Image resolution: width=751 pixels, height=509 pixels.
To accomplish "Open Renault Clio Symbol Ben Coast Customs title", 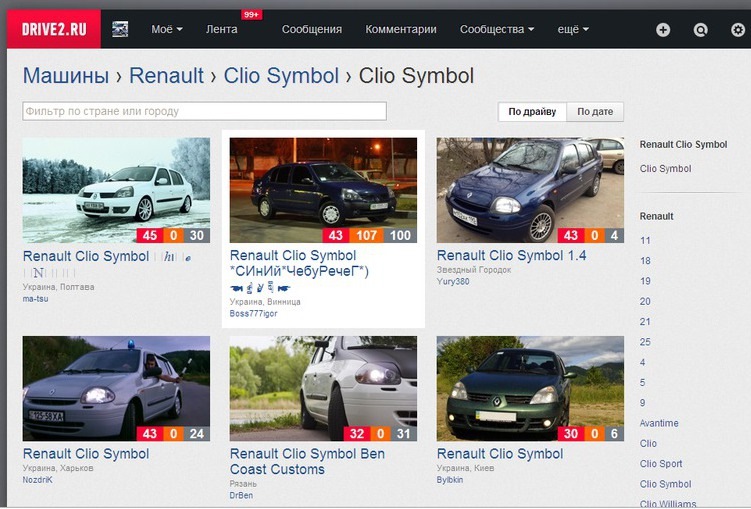I will [x=307, y=462].
